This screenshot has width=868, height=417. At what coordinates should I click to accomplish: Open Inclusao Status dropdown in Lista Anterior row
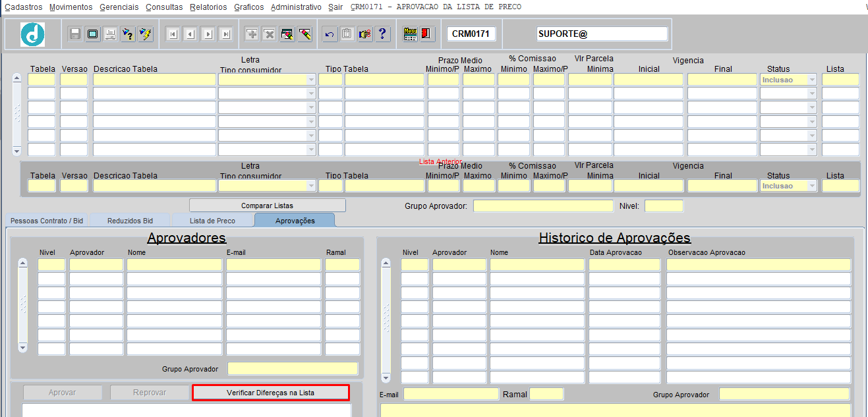click(x=812, y=186)
